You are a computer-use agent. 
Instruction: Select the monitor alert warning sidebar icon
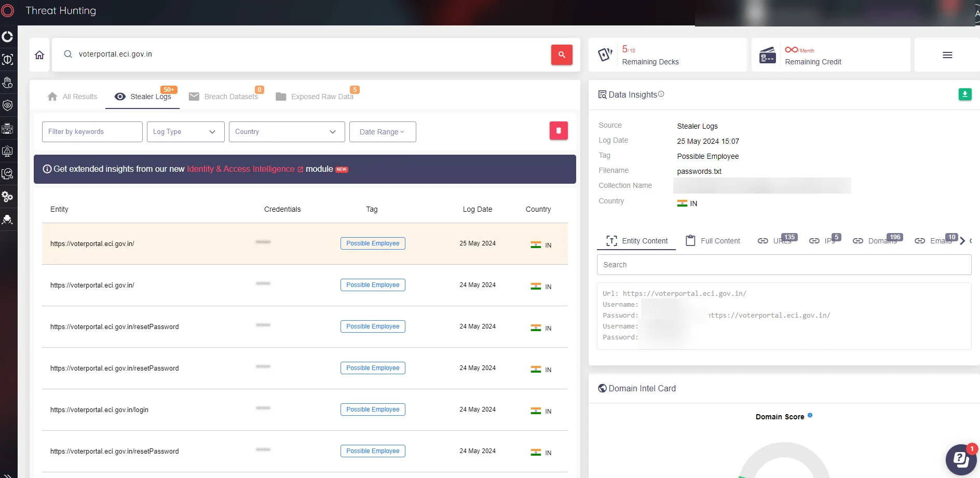pyautogui.click(x=8, y=151)
